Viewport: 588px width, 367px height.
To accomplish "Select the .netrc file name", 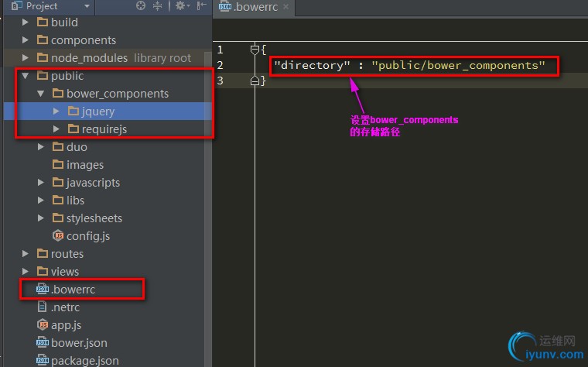I will [66, 307].
